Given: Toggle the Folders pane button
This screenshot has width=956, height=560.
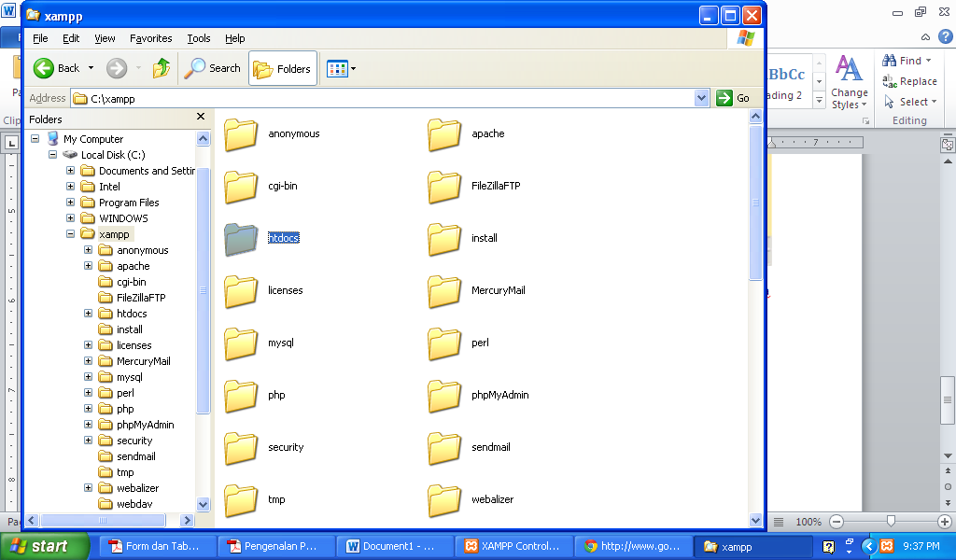Looking at the screenshot, I should point(282,68).
